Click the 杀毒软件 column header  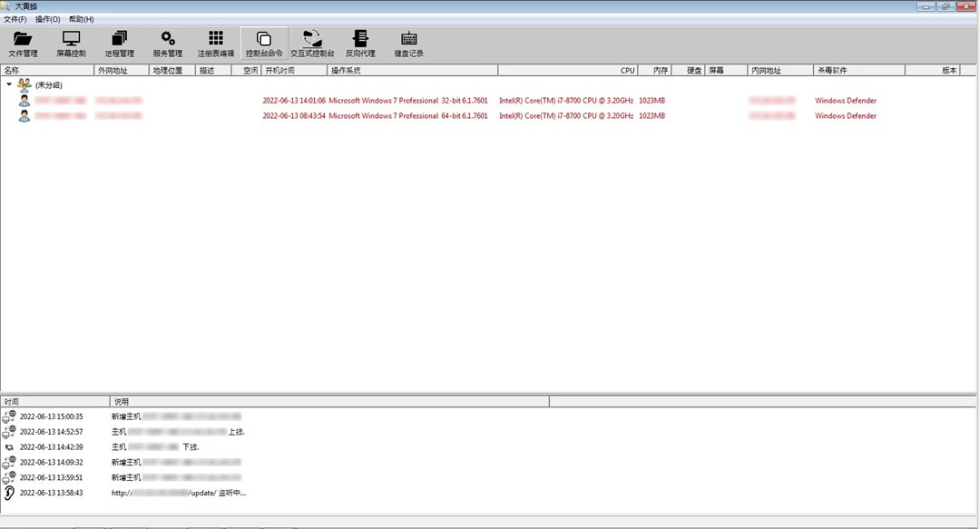point(832,70)
